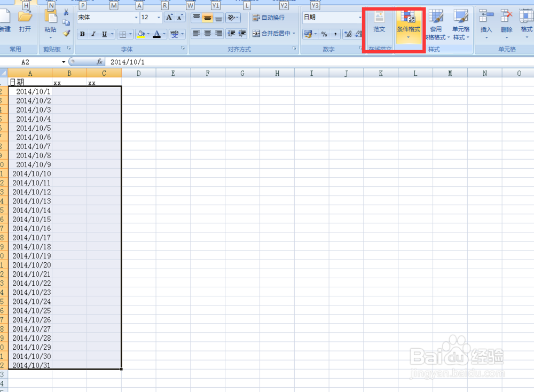Expand the 粘贴 paste options arrow
Screen dimensions: 534x392
(x=51, y=37)
